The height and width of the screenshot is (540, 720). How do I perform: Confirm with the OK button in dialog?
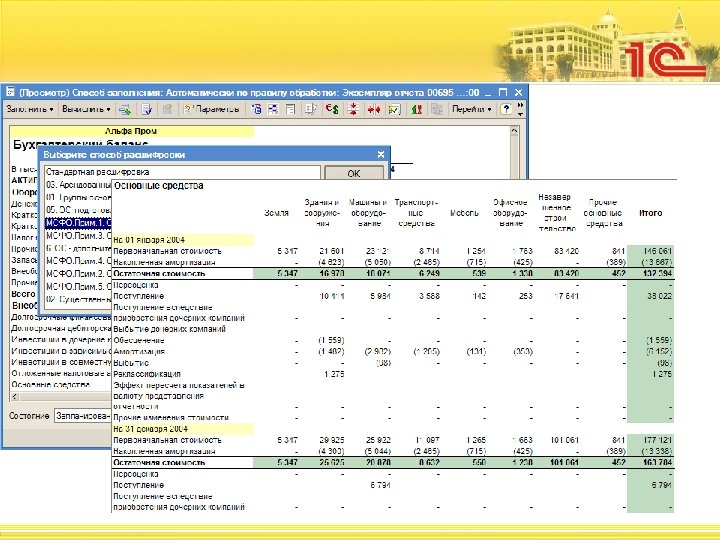[x=354, y=173]
